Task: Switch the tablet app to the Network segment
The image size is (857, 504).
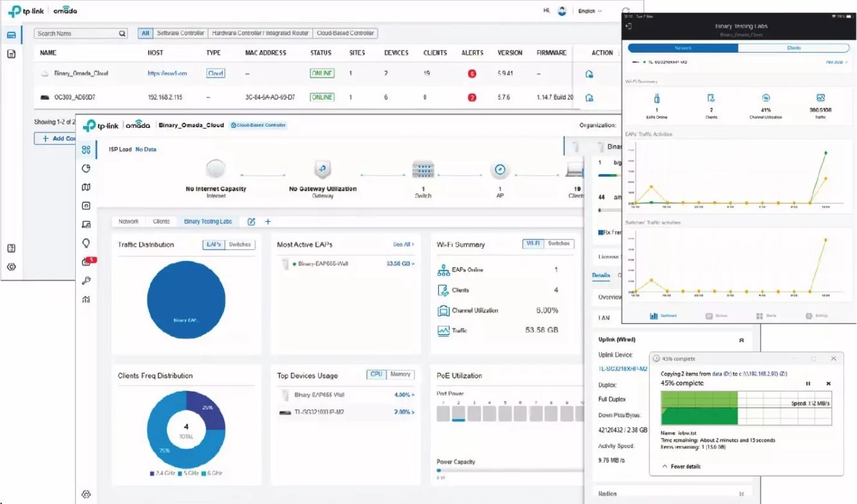Action: click(683, 48)
